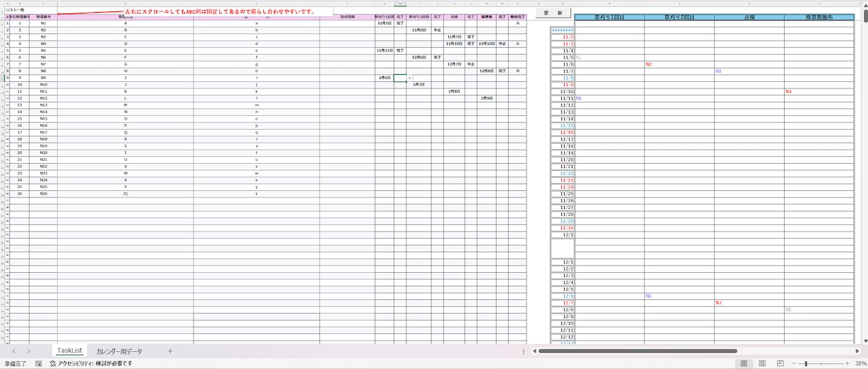The image size is (868, 369).
Task: Click the horizontal scrollbar left arrow
Action: (534, 351)
